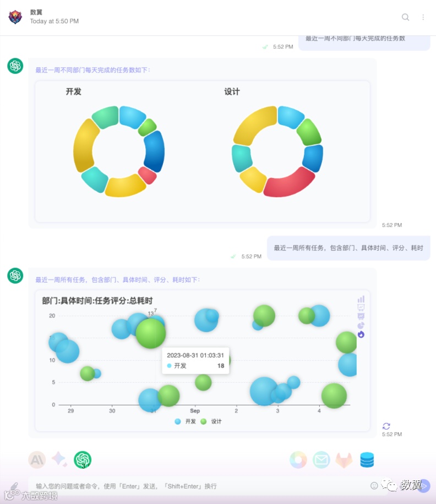The height and width of the screenshot is (504, 436).
Task: Select the ChatGPT 3.5 model icon
Action: (83, 460)
